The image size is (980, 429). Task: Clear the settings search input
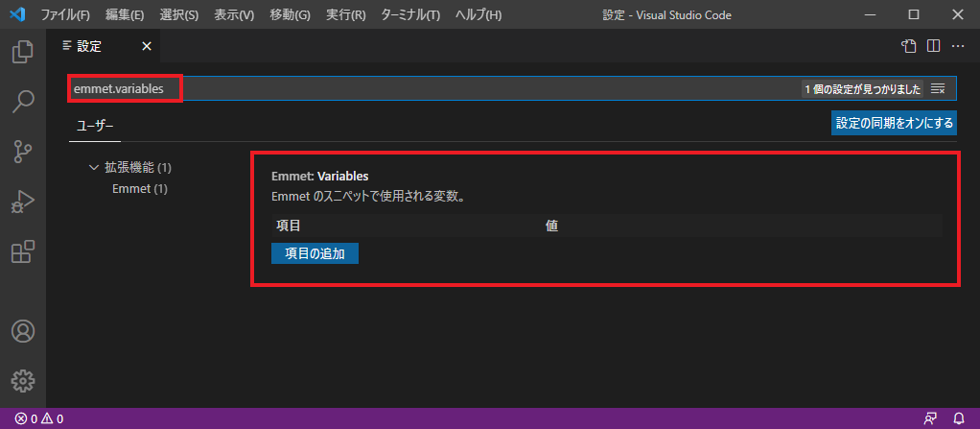click(938, 89)
